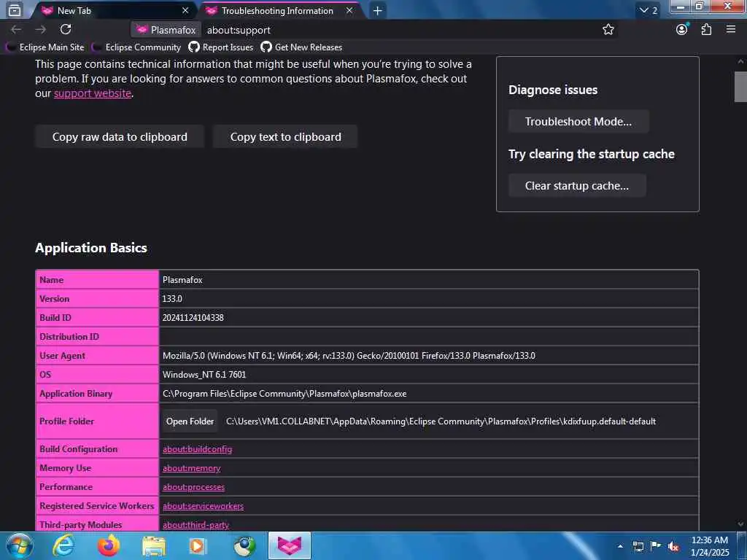747x560 pixels.
Task: Bookmark this page with star icon
Action: (x=608, y=29)
